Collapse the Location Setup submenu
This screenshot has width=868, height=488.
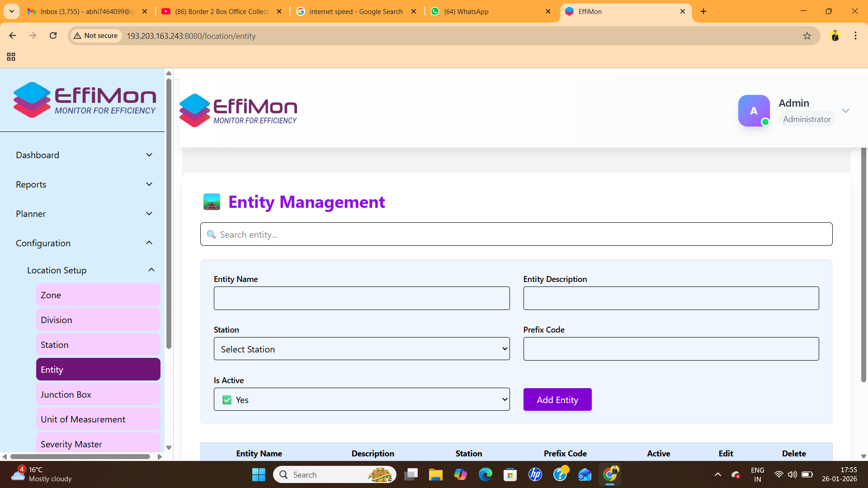(x=151, y=270)
